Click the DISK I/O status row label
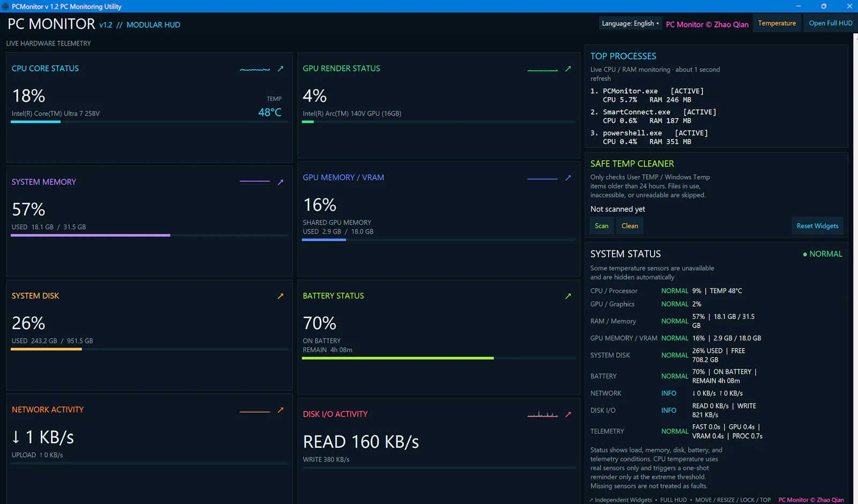 click(603, 411)
